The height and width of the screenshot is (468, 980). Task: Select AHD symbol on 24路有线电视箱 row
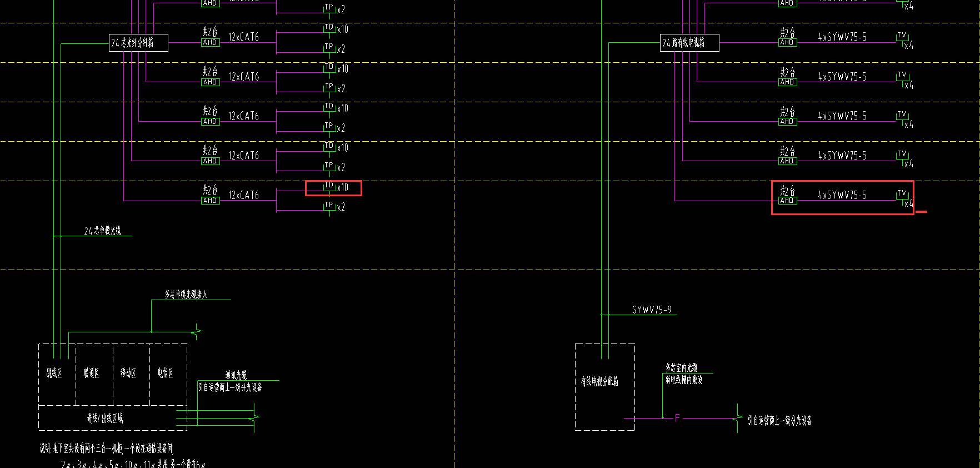click(787, 42)
